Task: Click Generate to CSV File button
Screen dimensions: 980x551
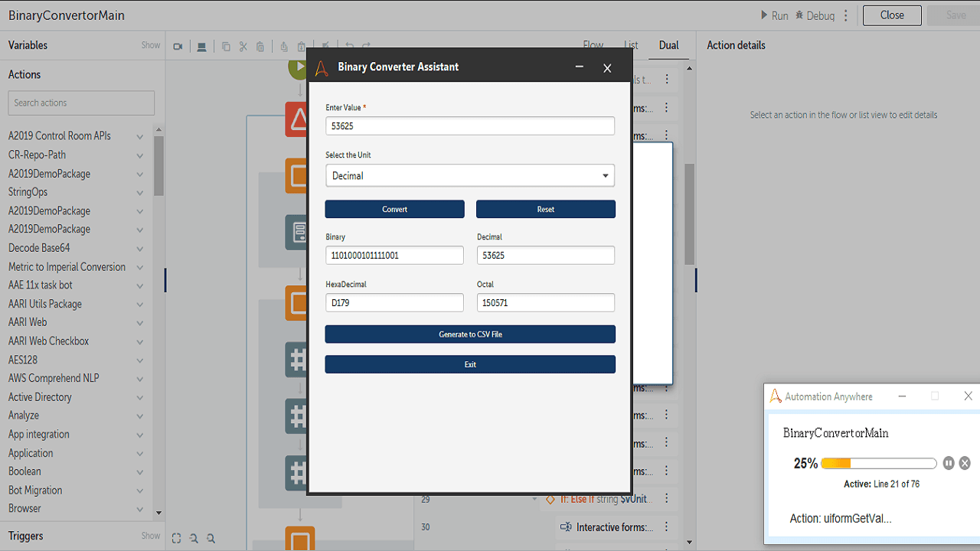Action: point(470,334)
